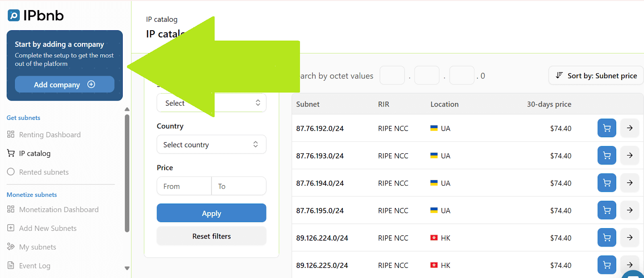Click the Price From input field
Screen dimensions: 644x278
click(184, 186)
